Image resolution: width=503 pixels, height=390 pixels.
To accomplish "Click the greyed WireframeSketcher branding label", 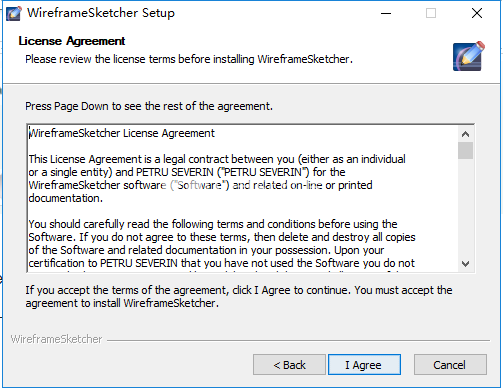I will click(x=56, y=339).
